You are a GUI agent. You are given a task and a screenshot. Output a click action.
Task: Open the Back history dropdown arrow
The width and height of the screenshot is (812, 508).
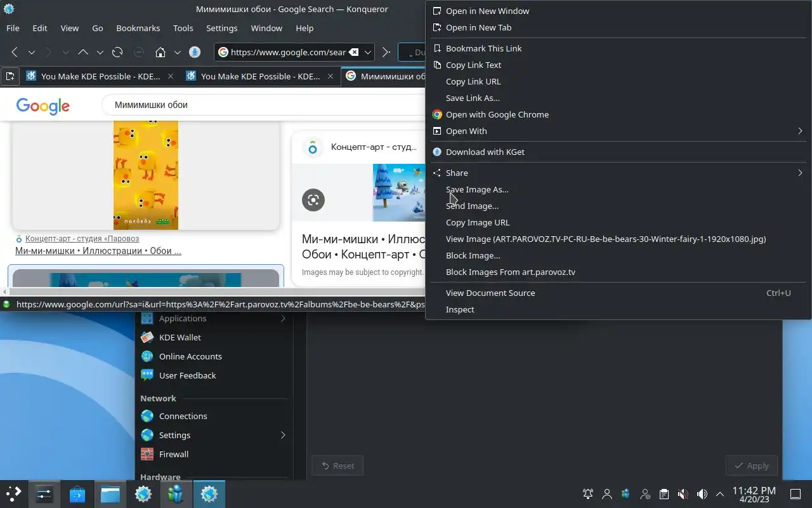[31, 52]
